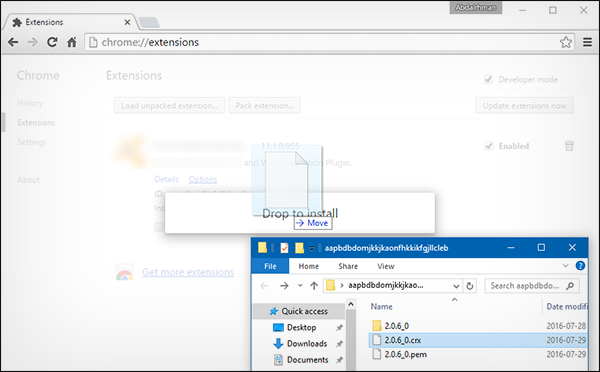Maximize the Explorer window

pyautogui.click(x=541, y=248)
